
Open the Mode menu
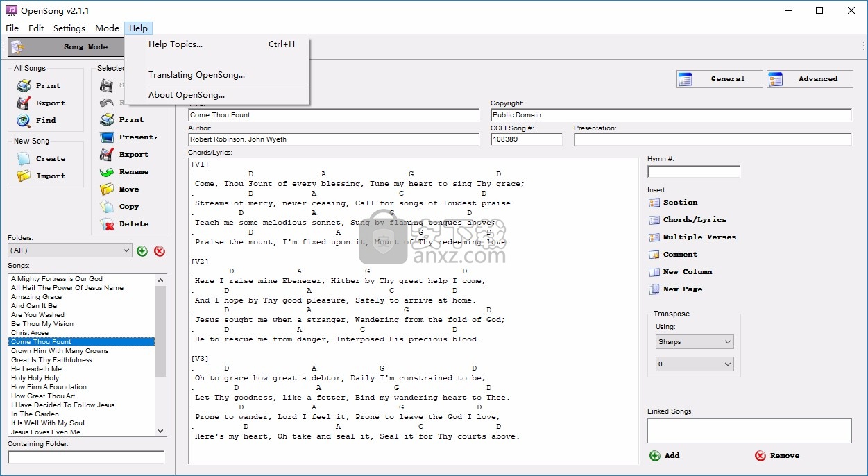(107, 28)
